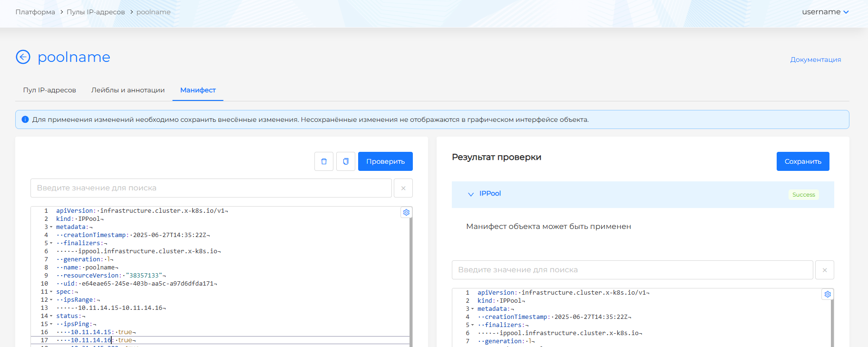Fold the spec block at line 11
The height and width of the screenshot is (347, 868).
pos(51,292)
